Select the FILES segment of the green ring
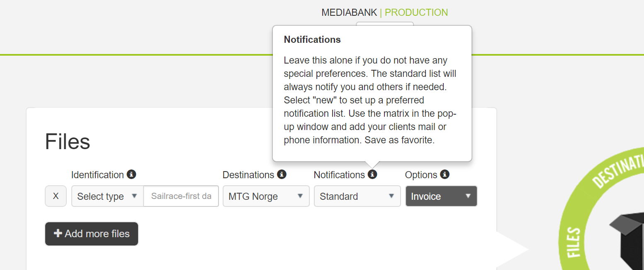This screenshot has width=644, height=270. click(x=573, y=242)
